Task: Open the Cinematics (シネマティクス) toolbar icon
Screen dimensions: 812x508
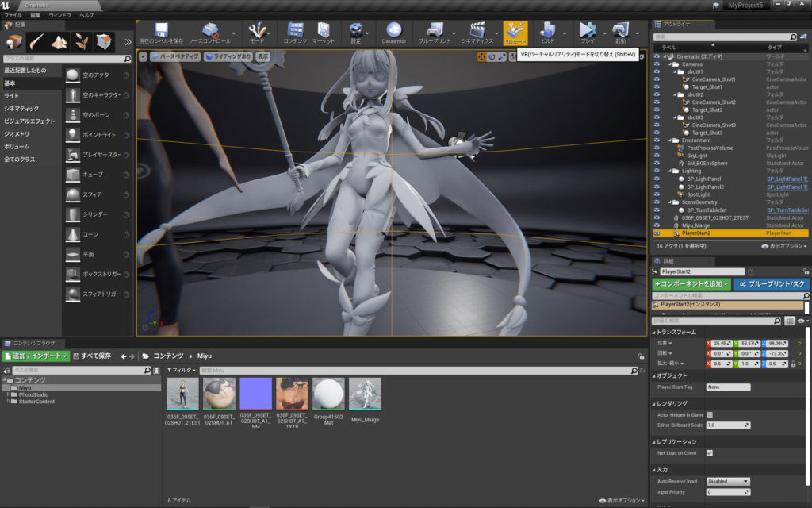Action: tap(477, 31)
